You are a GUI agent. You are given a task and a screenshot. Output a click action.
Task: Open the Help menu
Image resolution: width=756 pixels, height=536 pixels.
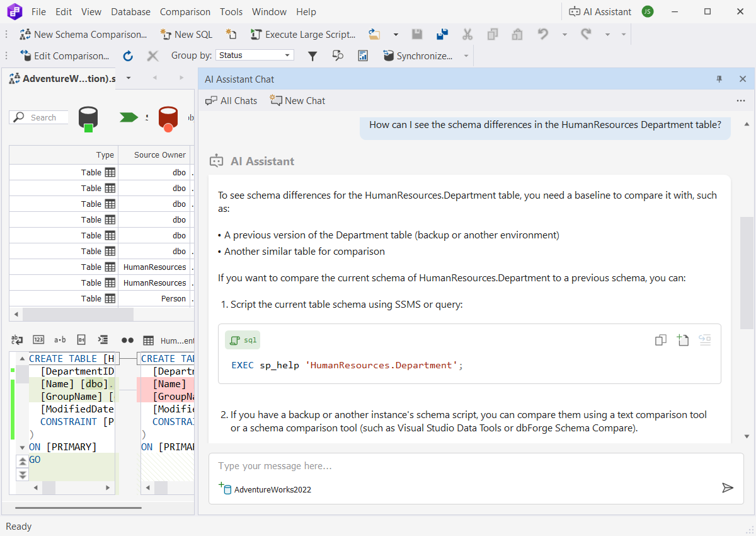(306, 11)
